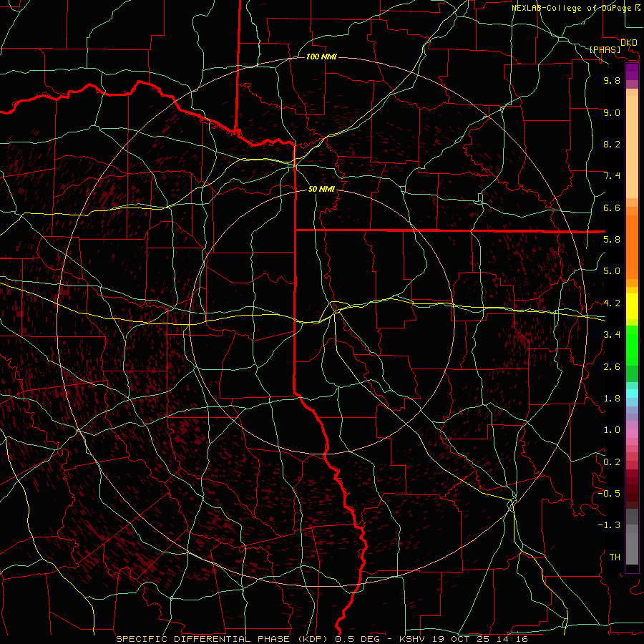Image resolution: width=644 pixels, height=644 pixels.
Task: Click the (KDP) text in the caption
Action: coord(315,639)
